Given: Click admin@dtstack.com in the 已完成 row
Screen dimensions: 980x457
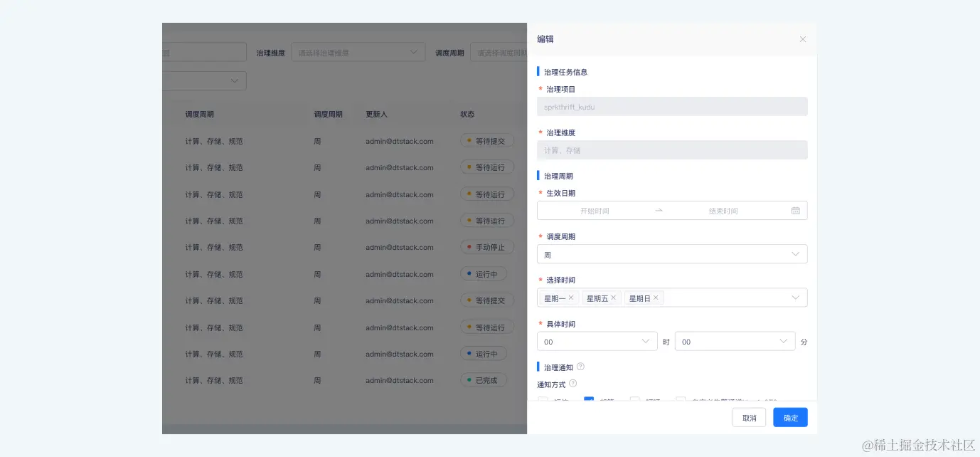Looking at the screenshot, I should pos(400,381).
